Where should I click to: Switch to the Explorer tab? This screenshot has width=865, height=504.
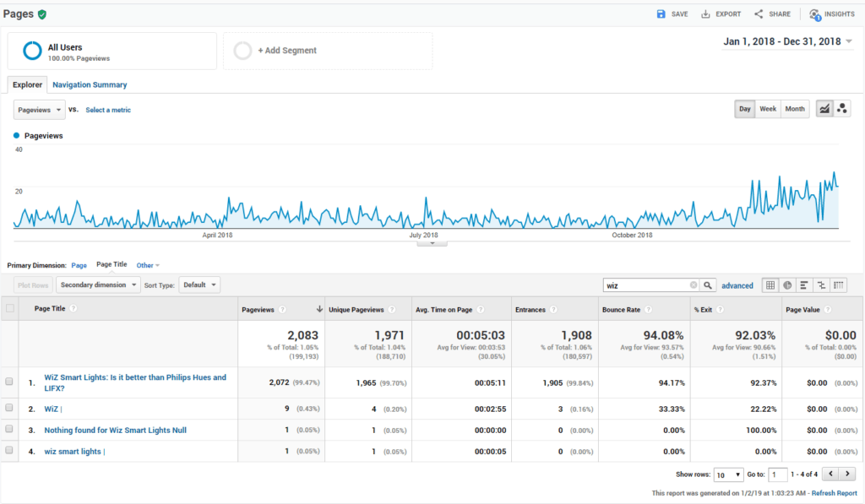28,85
